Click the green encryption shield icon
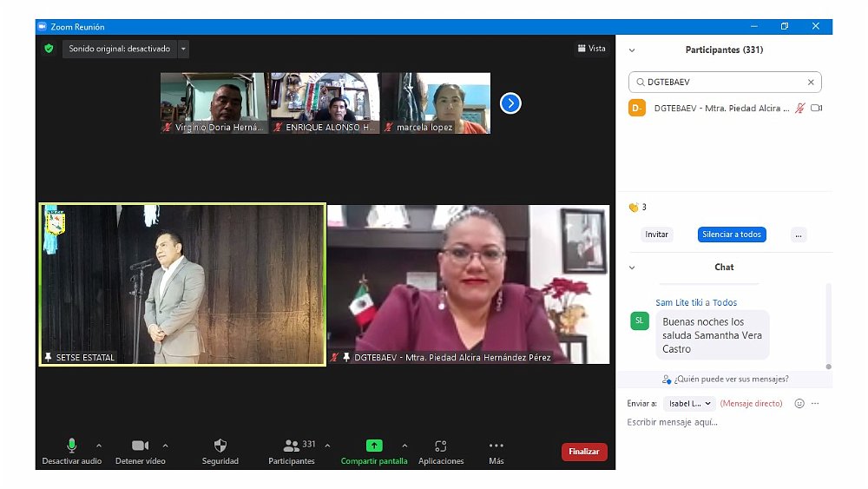 [x=49, y=49]
